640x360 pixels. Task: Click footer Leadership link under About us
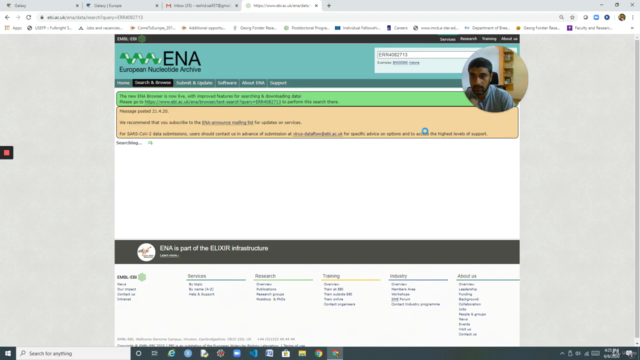pyautogui.click(x=468, y=289)
